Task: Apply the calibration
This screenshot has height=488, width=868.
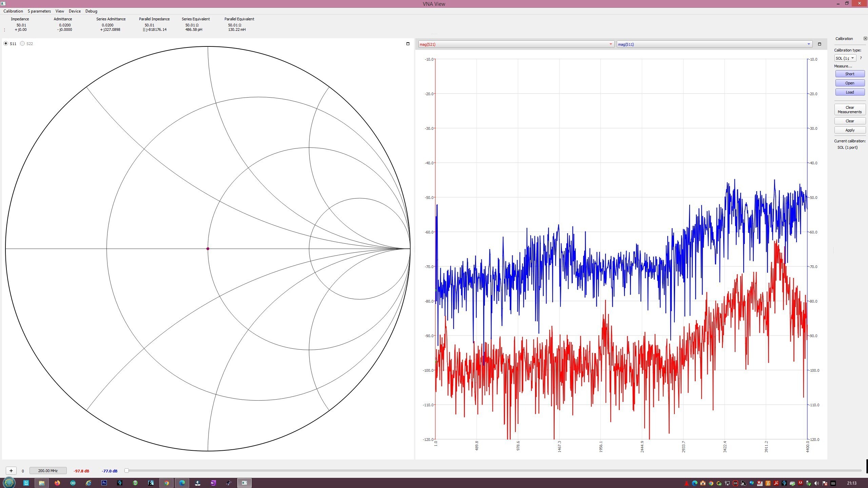Action: pyautogui.click(x=850, y=130)
